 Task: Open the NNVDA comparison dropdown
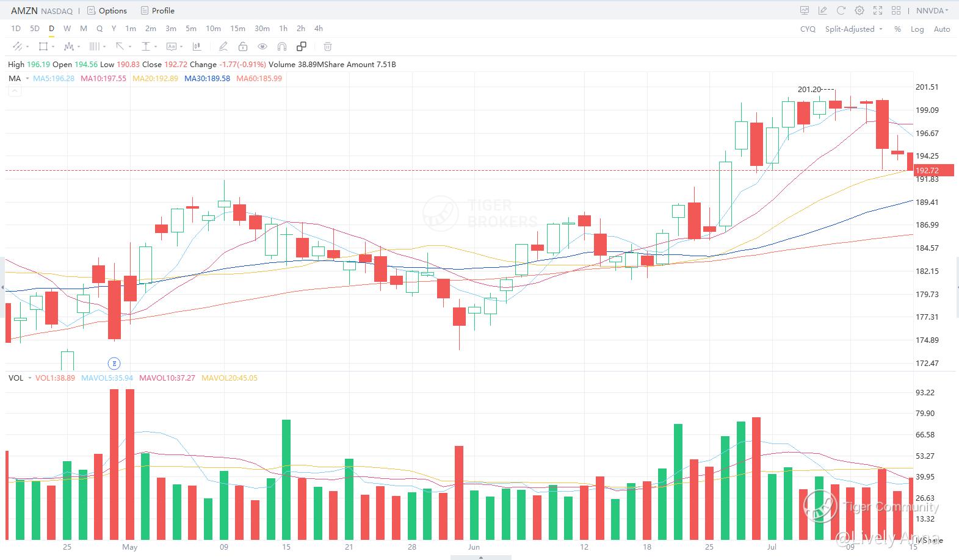click(933, 10)
